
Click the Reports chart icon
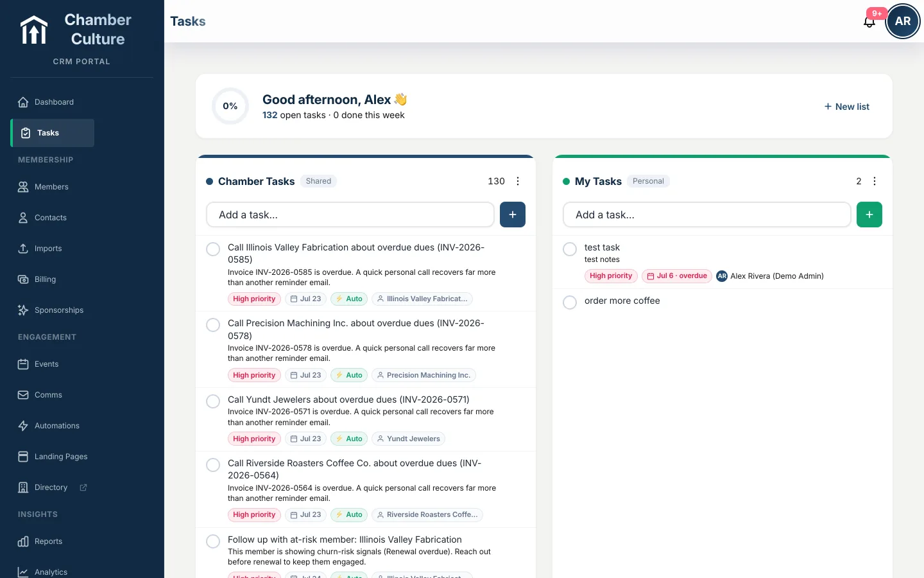pos(23,541)
